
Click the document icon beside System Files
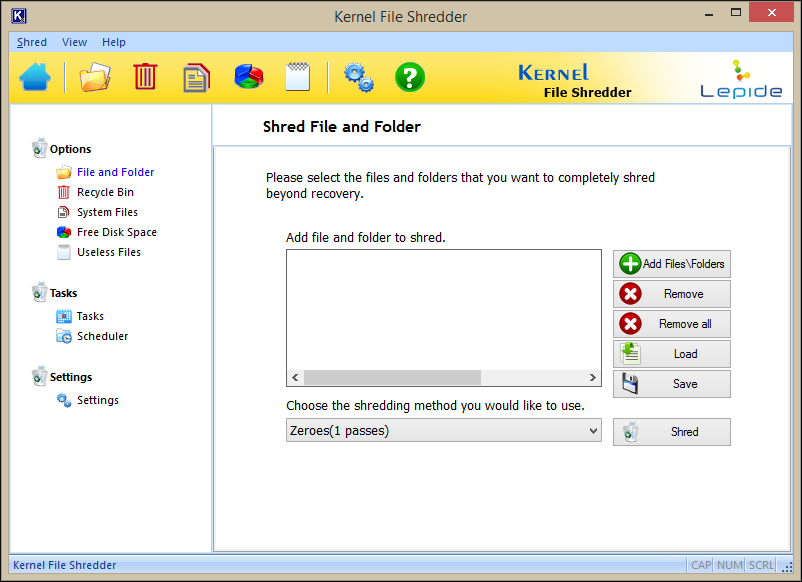click(63, 212)
